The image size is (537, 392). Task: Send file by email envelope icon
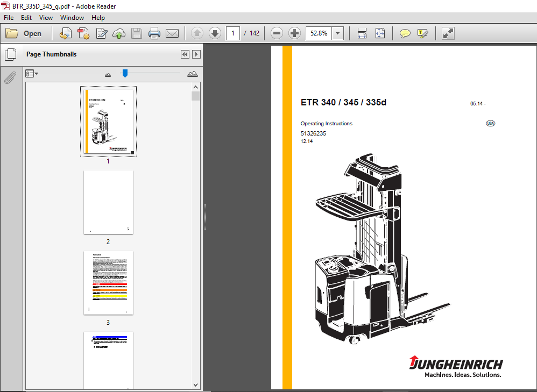pos(172,33)
